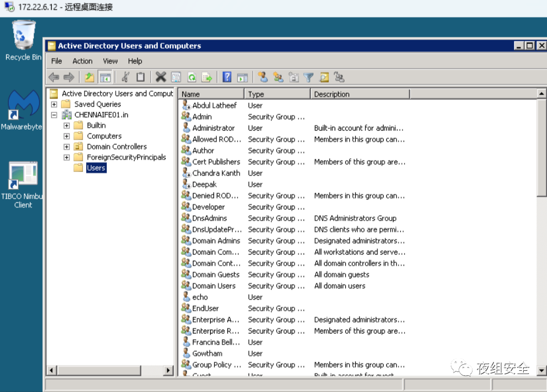The image size is (547, 392).
Task: Select the Saved Queries folder
Action: [x=98, y=105]
